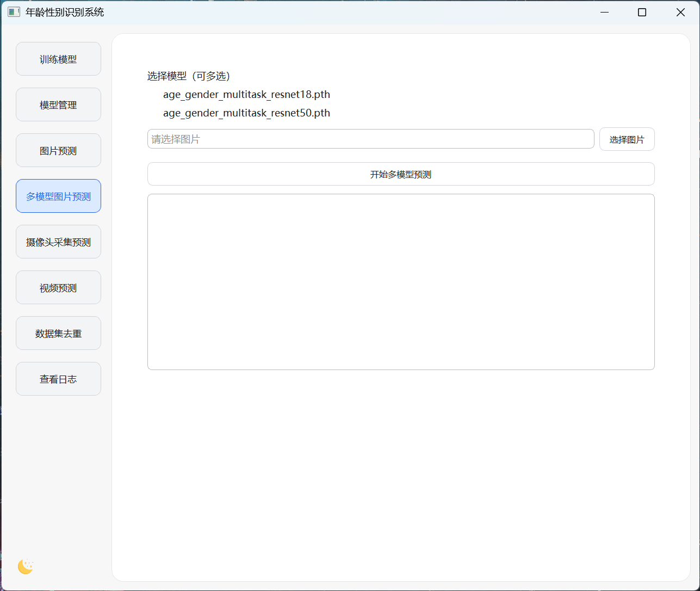Close the 年龄性别识别系统 window
The width and height of the screenshot is (700, 591).
(x=680, y=12)
